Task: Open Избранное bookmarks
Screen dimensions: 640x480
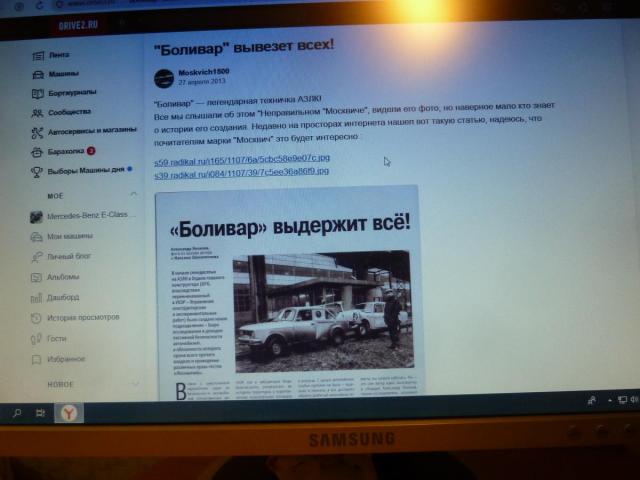Action: [64, 357]
